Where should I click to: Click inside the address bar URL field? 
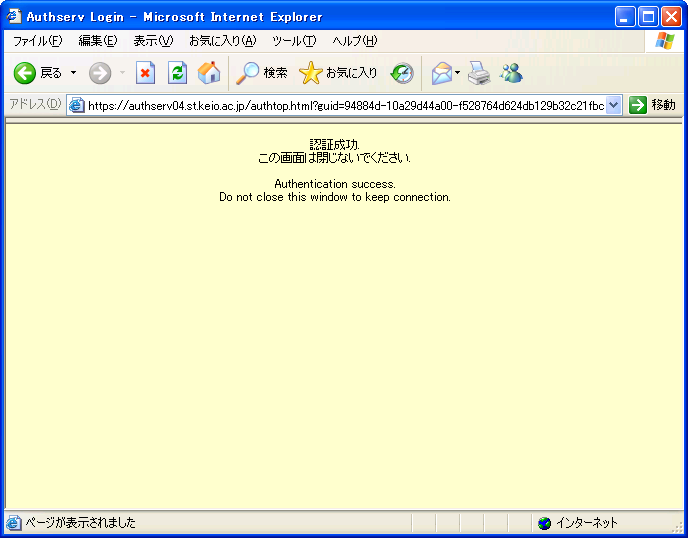tap(340, 105)
